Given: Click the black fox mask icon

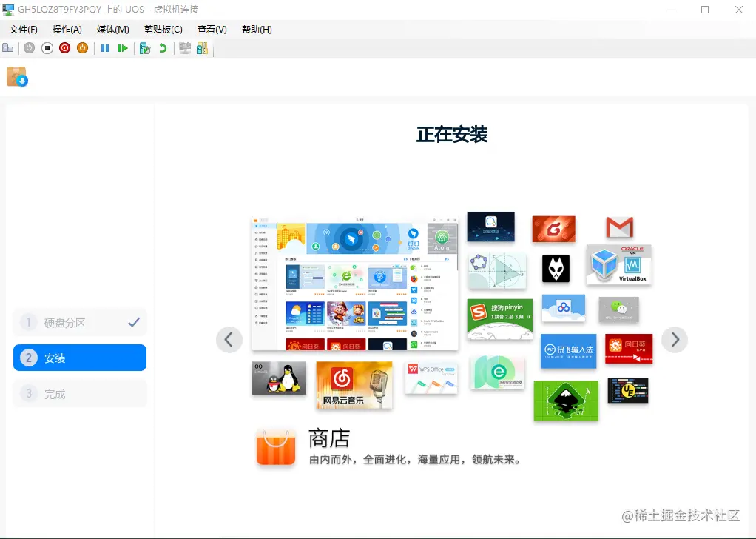Looking at the screenshot, I should pyautogui.click(x=556, y=268).
